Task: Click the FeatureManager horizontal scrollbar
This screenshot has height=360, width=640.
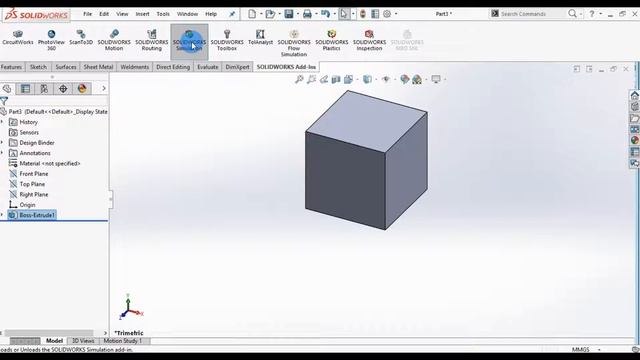Action: click(49, 333)
